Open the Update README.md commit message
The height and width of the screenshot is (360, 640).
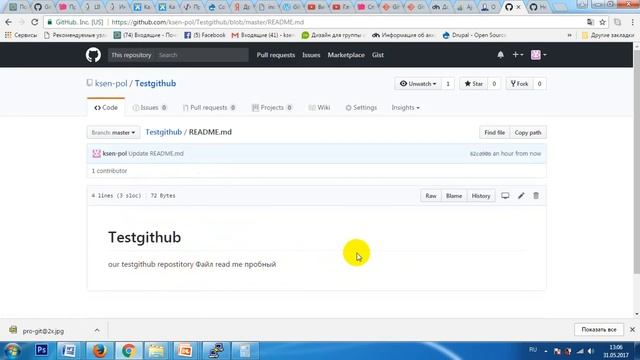[156, 153]
